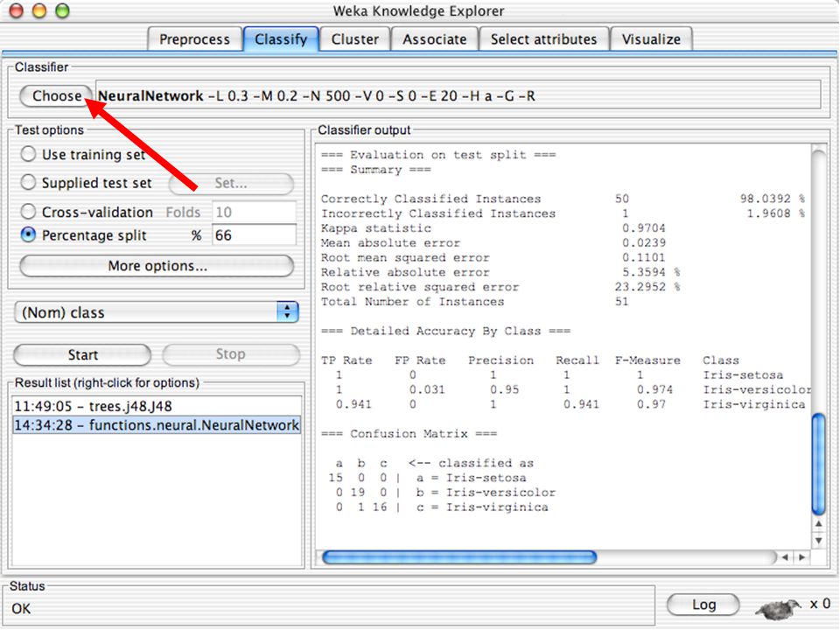Select the trees.j48.J48 result entry

click(x=157, y=406)
